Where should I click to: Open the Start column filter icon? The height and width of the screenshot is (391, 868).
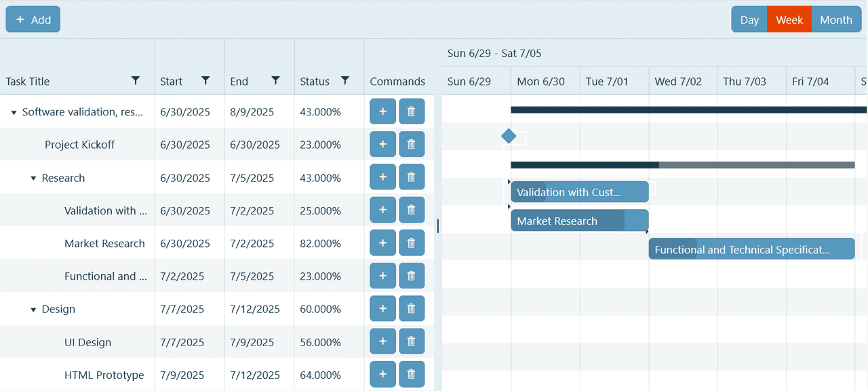[x=205, y=81]
